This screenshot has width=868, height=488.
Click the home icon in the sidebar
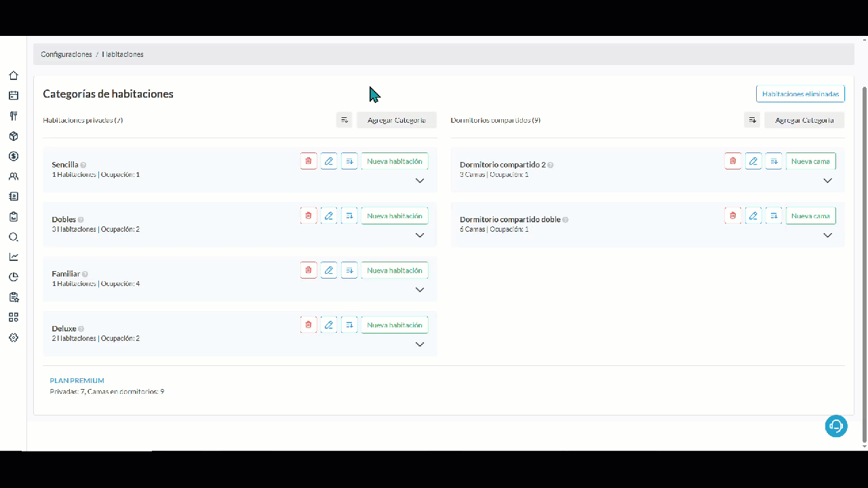click(14, 76)
